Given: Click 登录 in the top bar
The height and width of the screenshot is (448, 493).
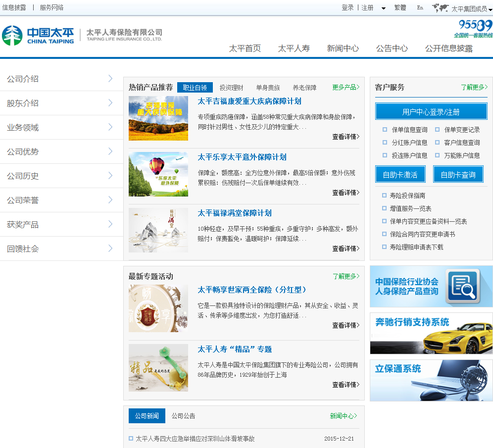Looking at the screenshot, I should 347,8.
